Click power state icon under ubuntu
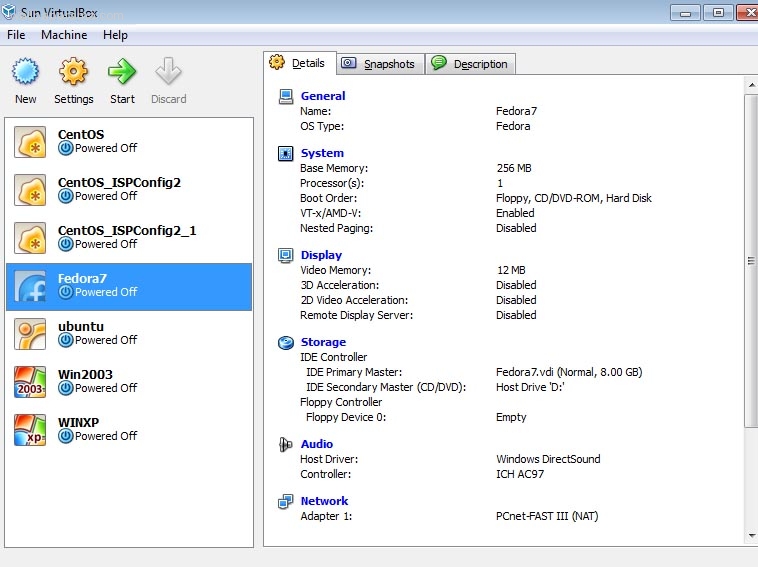 (x=66, y=340)
